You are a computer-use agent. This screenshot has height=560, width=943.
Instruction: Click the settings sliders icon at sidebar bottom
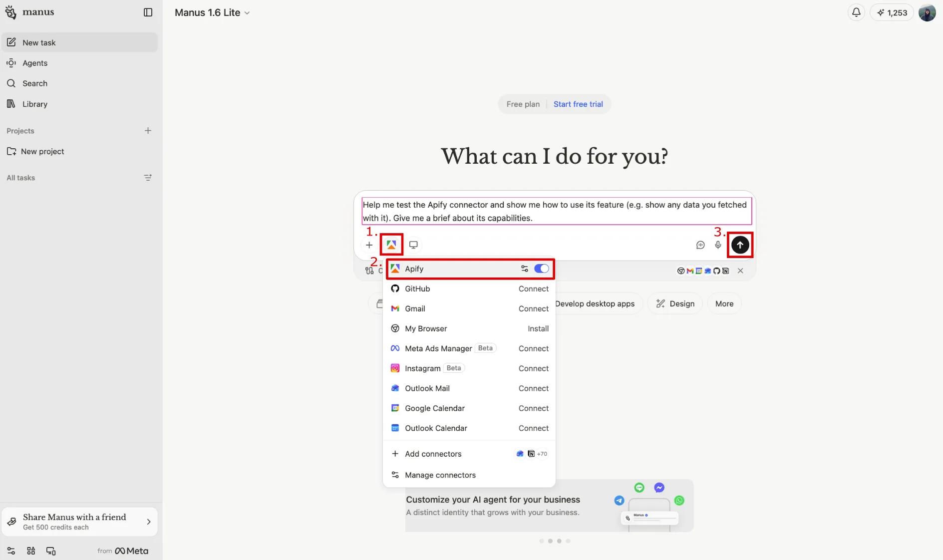tap(11, 551)
